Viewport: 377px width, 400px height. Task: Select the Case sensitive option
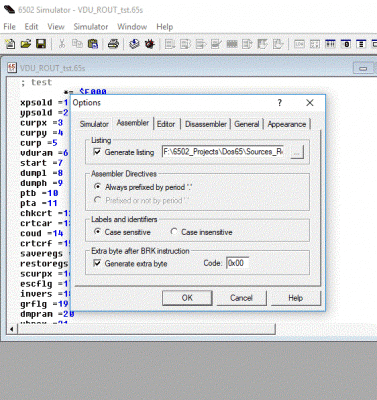tap(97, 231)
